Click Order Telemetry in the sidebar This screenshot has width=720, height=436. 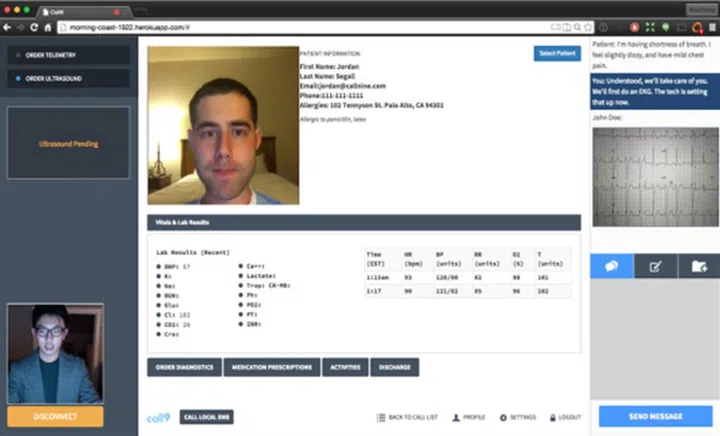(x=68, y=55)
